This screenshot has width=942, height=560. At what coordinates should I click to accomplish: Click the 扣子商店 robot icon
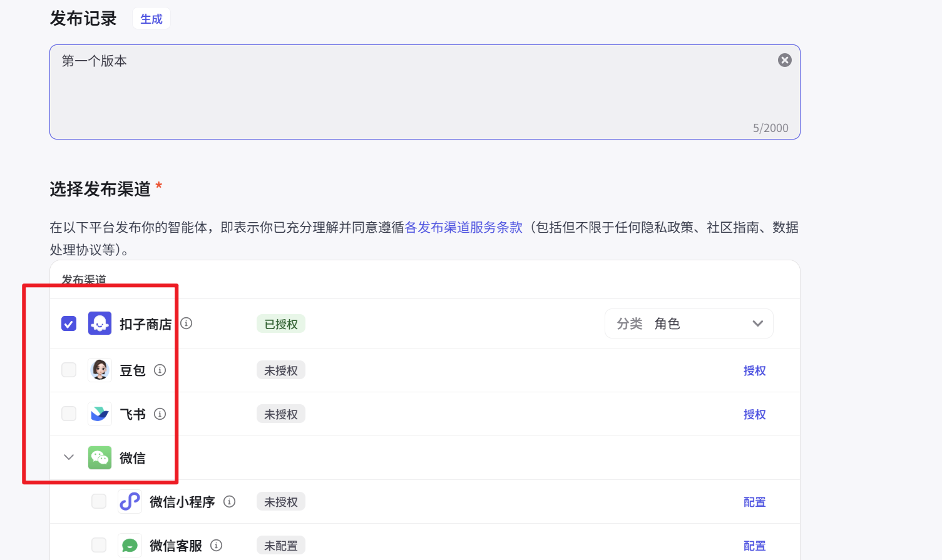tap(100, 323)
